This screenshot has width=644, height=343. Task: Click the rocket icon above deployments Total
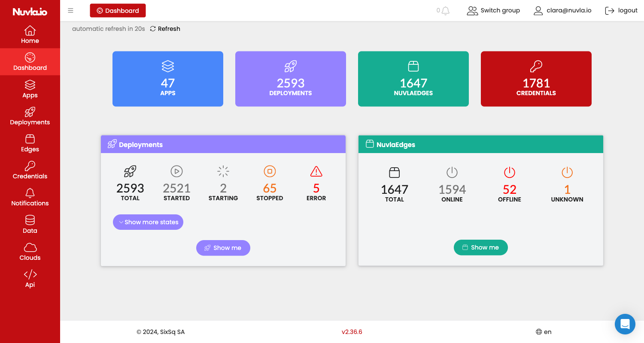point(130,171)
